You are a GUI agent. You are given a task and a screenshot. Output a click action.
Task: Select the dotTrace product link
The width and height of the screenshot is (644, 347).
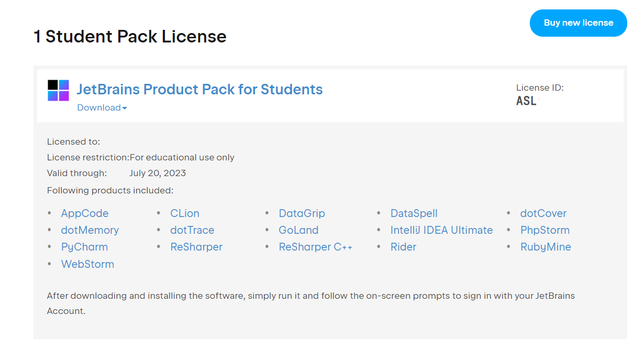192,230
